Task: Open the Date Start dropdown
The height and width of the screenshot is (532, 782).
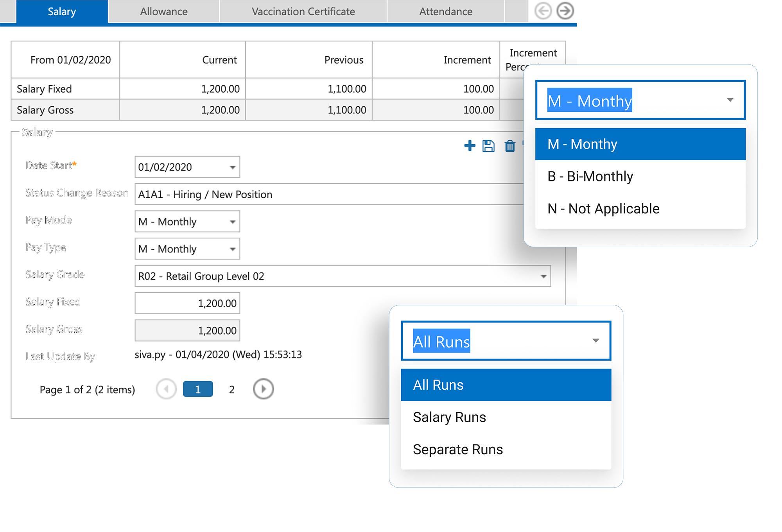Action: [233, 167]
